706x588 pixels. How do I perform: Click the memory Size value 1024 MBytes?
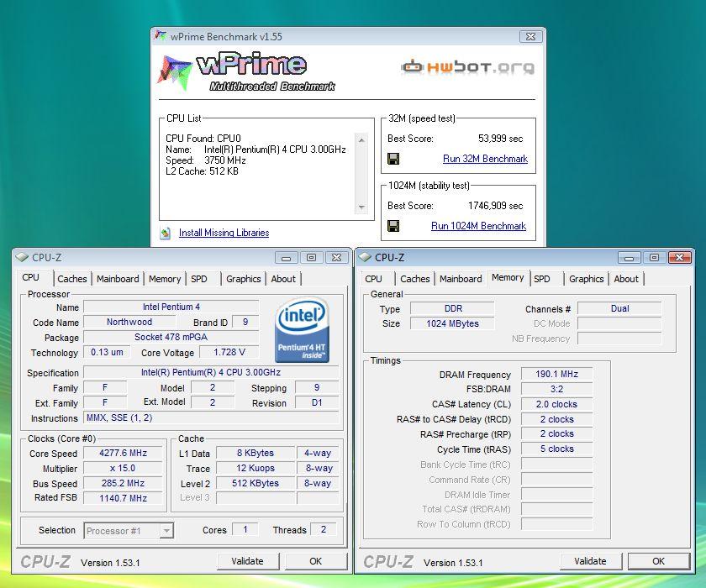point(452,323)
